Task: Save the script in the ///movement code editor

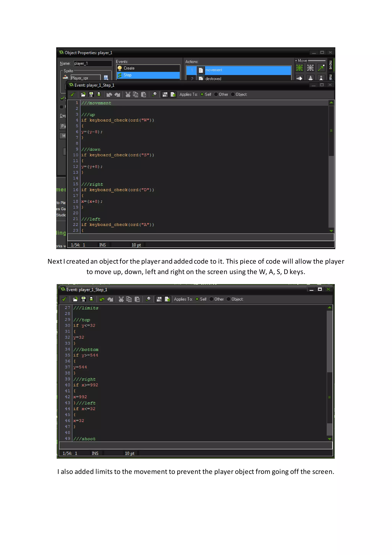Action: [x=91, y=94]
